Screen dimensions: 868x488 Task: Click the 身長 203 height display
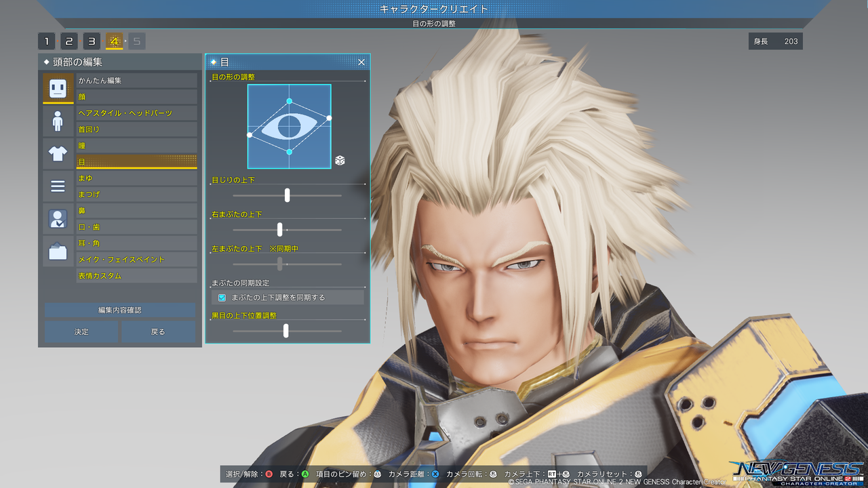click(x=776, y=41)
